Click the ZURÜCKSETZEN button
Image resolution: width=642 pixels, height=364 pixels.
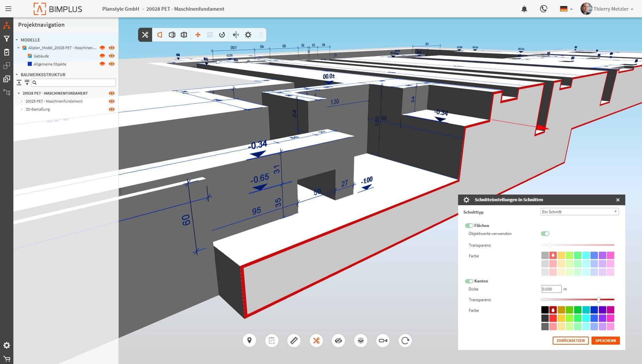570,341
